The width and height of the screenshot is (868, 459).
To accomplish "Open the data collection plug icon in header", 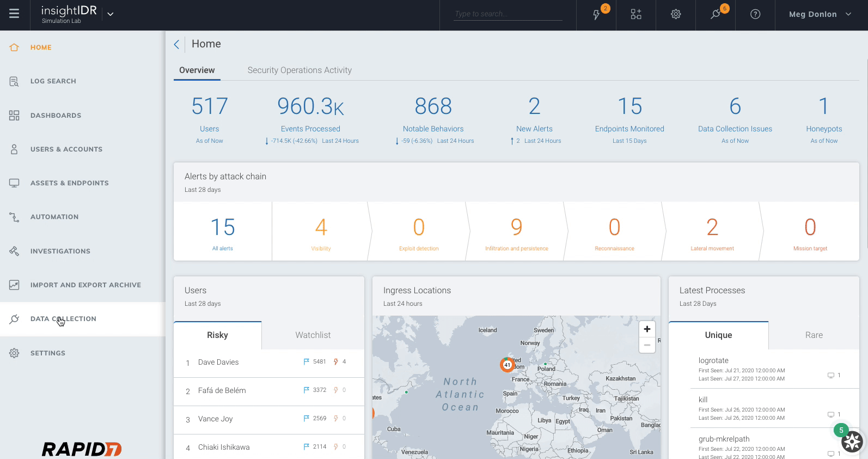I will (716, 15).
